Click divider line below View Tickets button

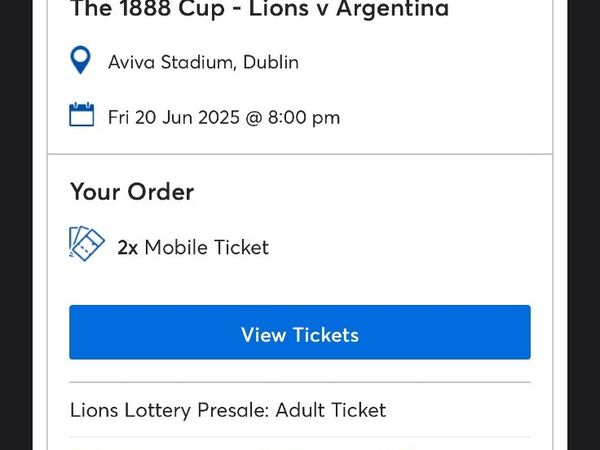tap(300, 382)
